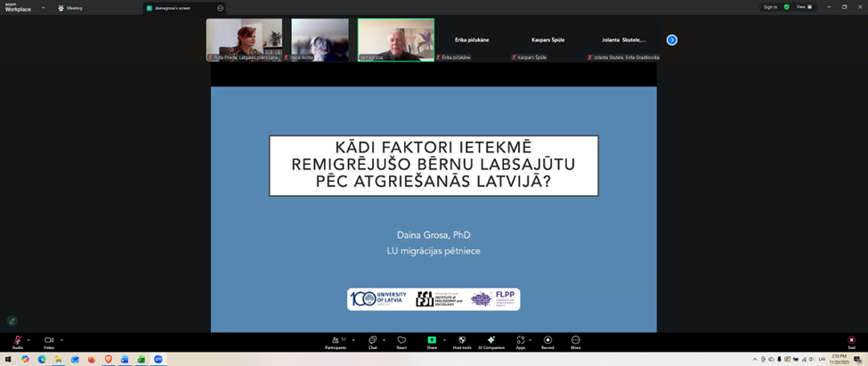Start recording with the Record button
The width and height of the screenshot is (868, 366).
[548, 341]
